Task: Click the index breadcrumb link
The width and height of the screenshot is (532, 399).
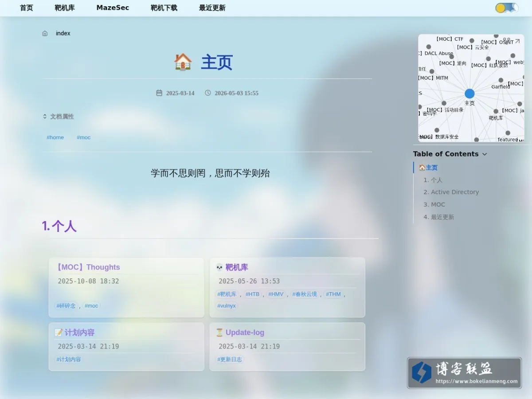Action: (x=63, y=33)
